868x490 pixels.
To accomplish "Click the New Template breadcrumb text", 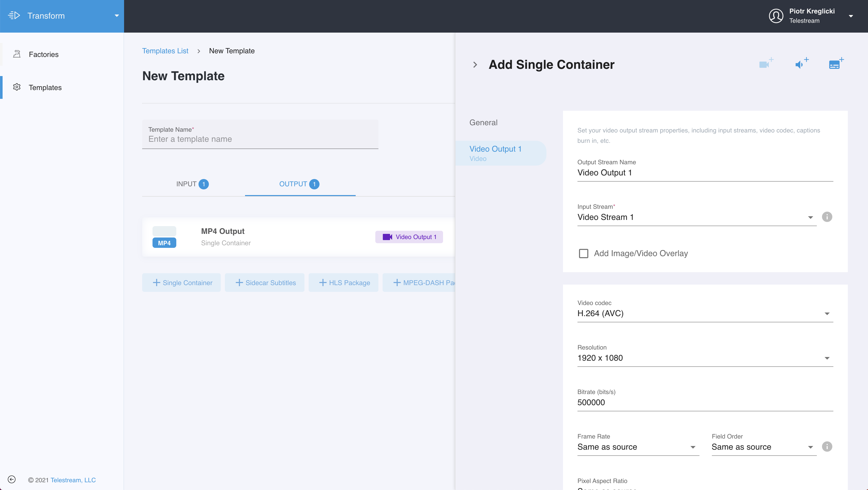I will pyautogui.click(x=232, y=51).
